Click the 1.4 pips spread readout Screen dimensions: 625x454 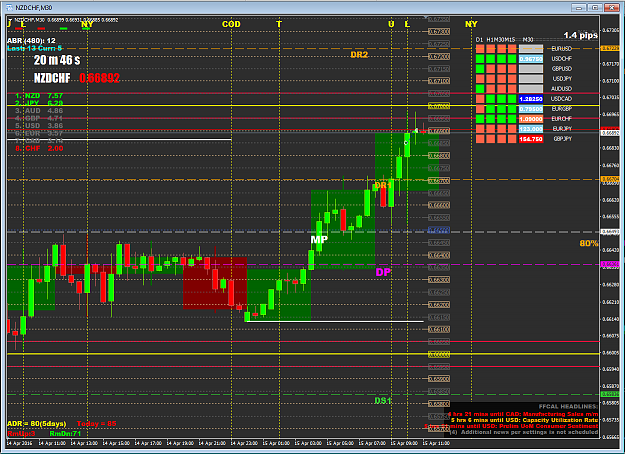pos(580,35)
